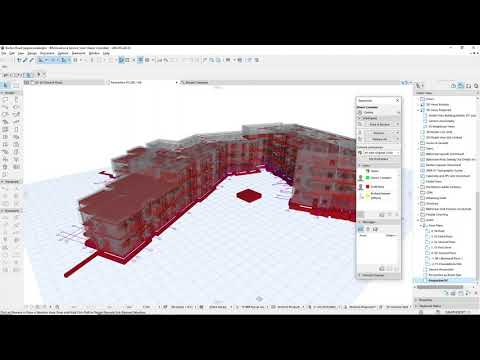Open the Edit menu
The image size is (480, 360).
pos(12,53)
